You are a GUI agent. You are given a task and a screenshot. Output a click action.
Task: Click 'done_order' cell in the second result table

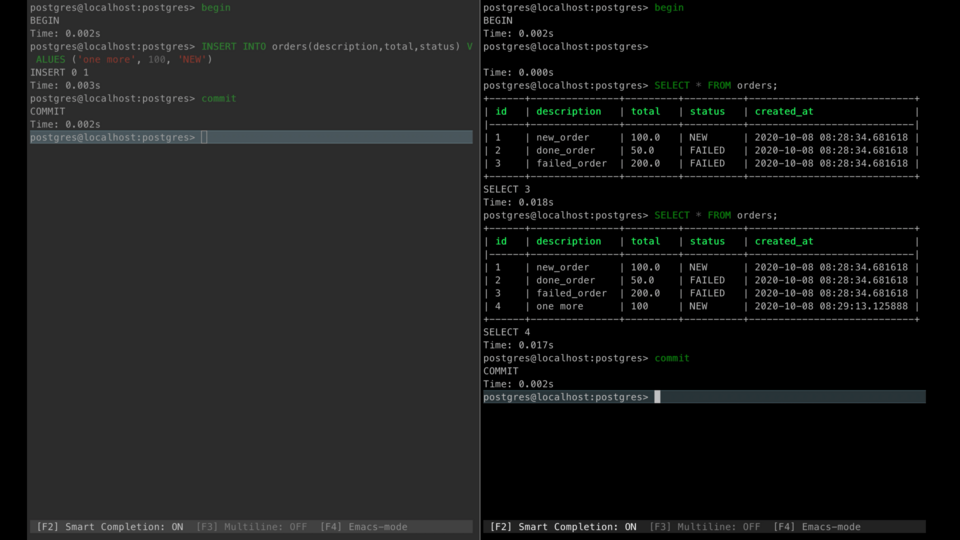[565, 280]
